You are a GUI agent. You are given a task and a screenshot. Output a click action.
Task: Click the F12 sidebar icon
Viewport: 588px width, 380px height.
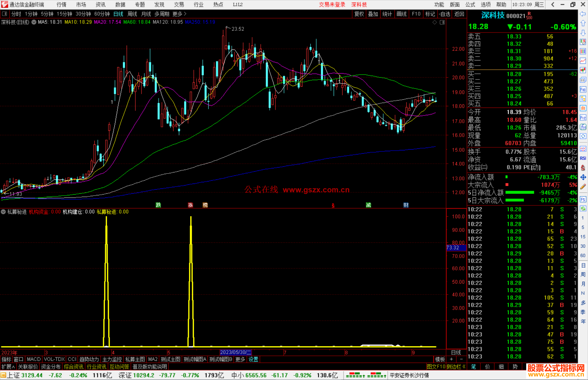[583, 118]
